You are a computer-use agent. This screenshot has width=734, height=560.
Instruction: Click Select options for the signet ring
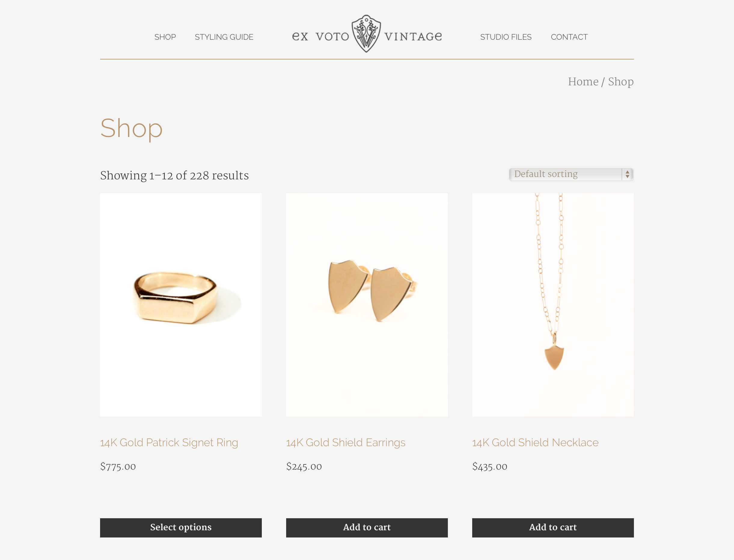(x=181, y=527)
